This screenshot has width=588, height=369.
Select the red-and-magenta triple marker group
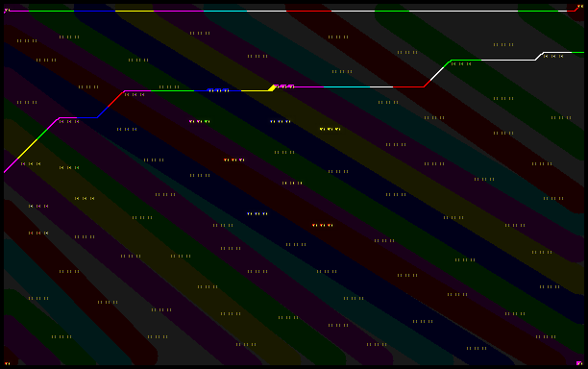(234, 160)
